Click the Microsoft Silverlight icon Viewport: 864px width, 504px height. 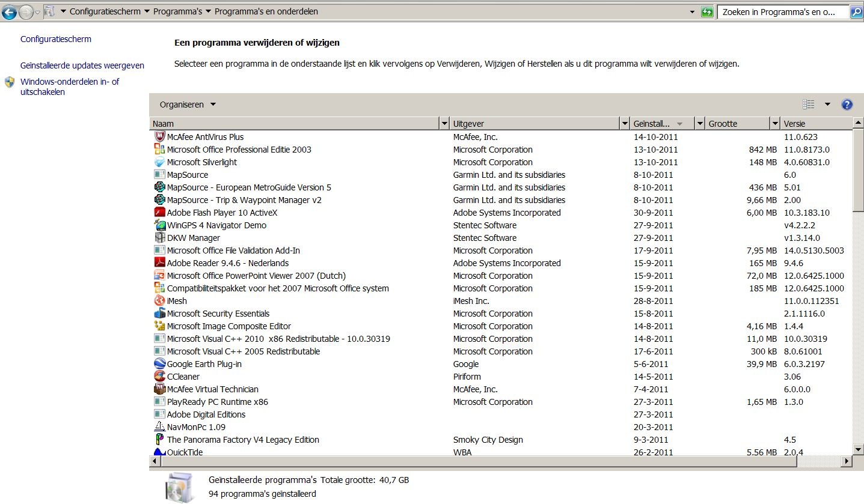click(x=159, y=162)
